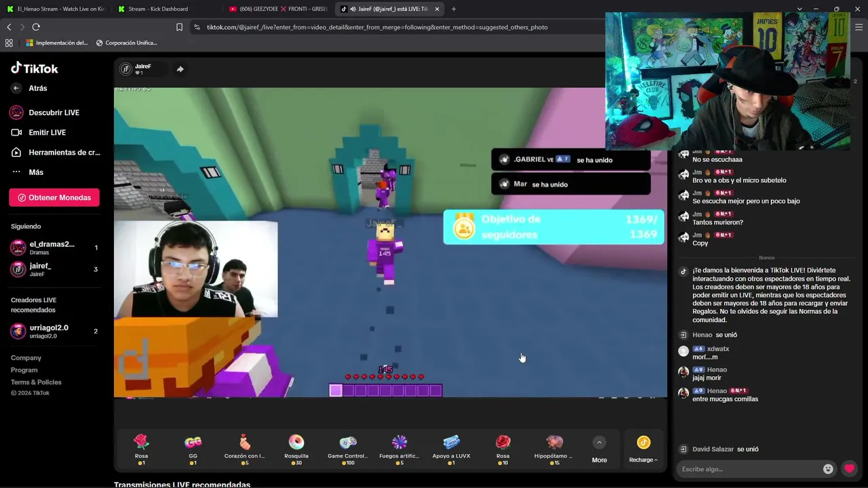The width and height of the screenshot is (868, 488).
Task: Send the Rosquilla gift
Action: tap(296, 449)
